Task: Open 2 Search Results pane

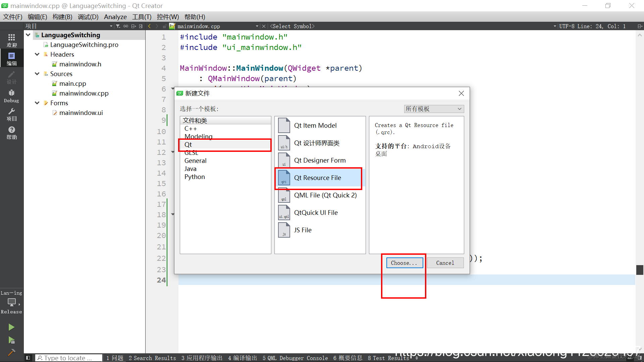Action: [152, 358]
